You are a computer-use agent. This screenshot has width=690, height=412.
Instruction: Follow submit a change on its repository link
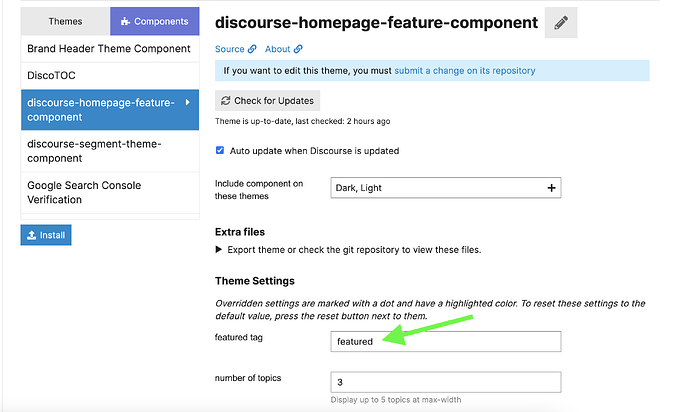(465, 70)
